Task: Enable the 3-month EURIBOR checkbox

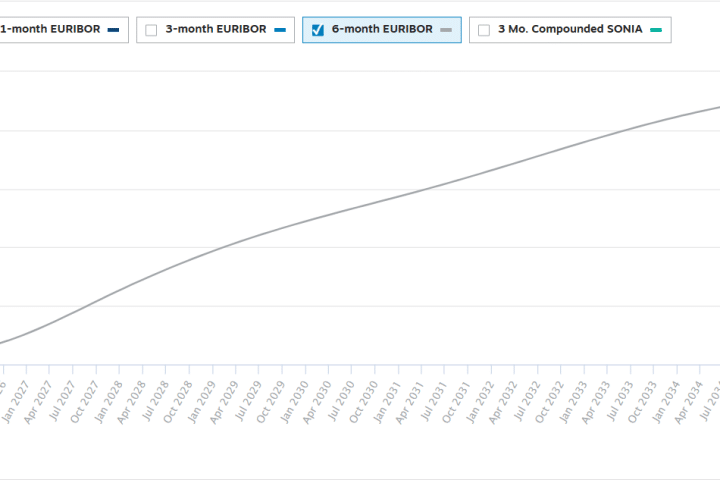Action: (151, 30)
